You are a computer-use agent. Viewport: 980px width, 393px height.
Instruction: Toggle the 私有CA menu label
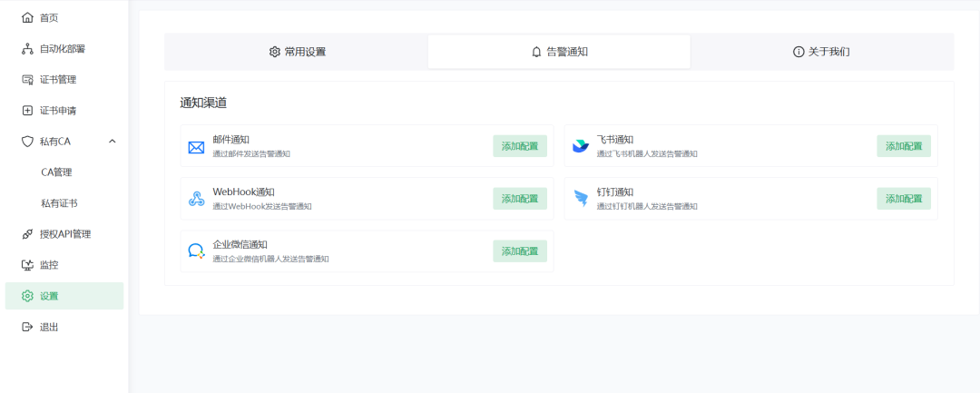(x=55, y=142)
